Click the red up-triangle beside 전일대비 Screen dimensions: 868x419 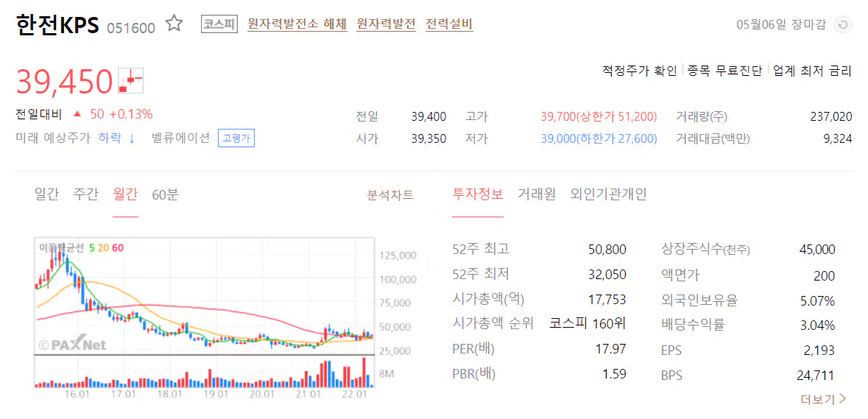click(x=77, y=115)
